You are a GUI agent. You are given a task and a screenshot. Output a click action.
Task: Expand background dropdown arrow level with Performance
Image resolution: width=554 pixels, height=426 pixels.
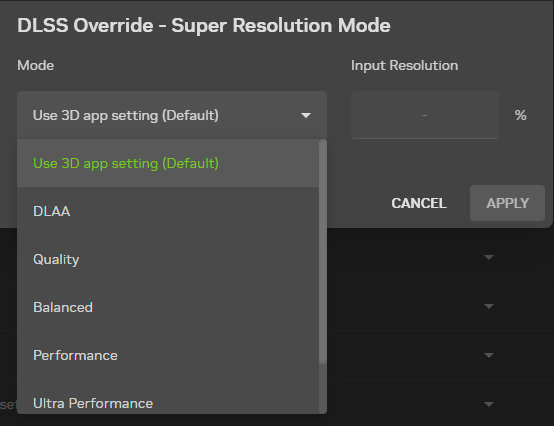point(489,355)
